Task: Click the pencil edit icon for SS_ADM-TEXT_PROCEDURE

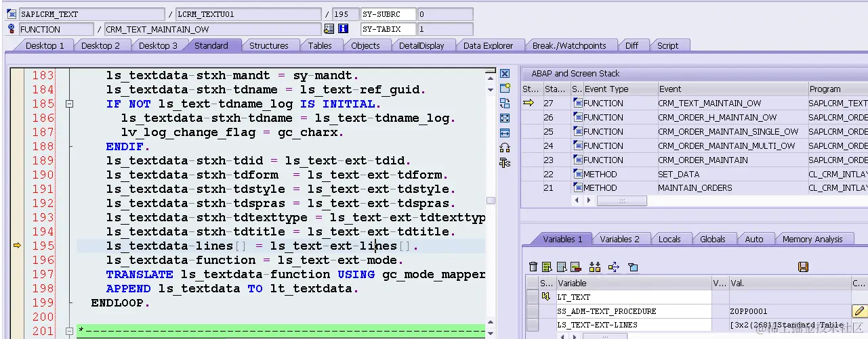Action: (859, 311)
